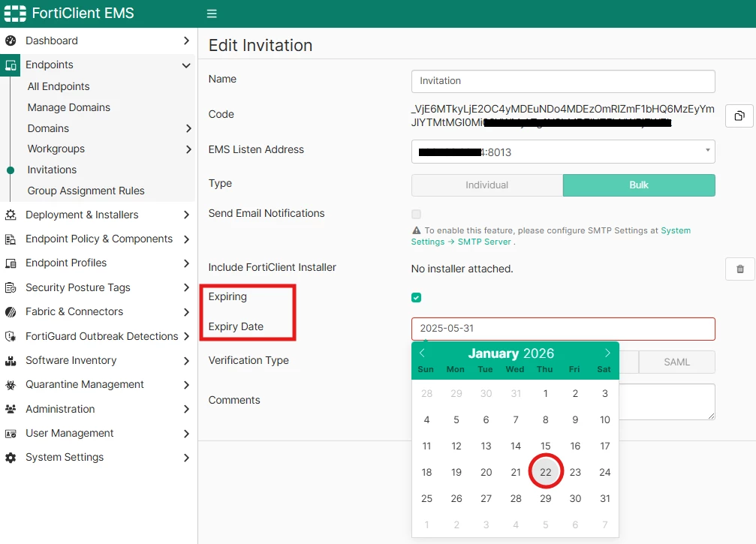
Task: Click the Software Inventory boxes icon
Action: pyautogui.click(x=10, y=360)
